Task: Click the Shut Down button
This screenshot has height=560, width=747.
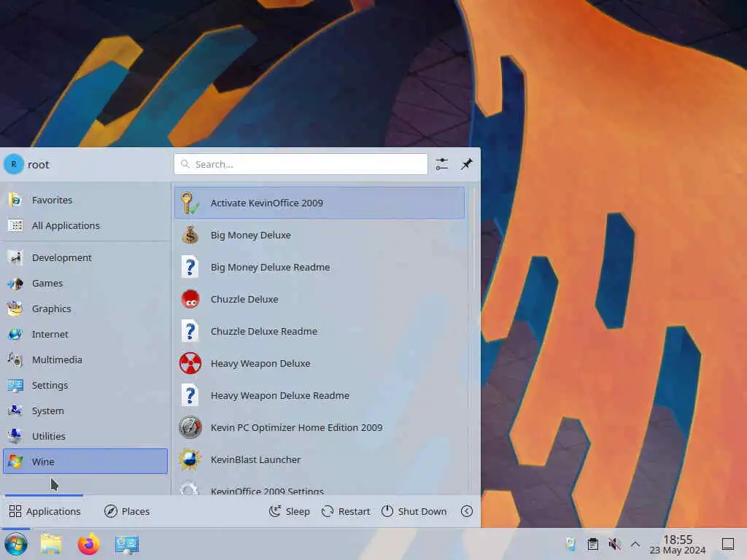Action: [x=414, y=511]
